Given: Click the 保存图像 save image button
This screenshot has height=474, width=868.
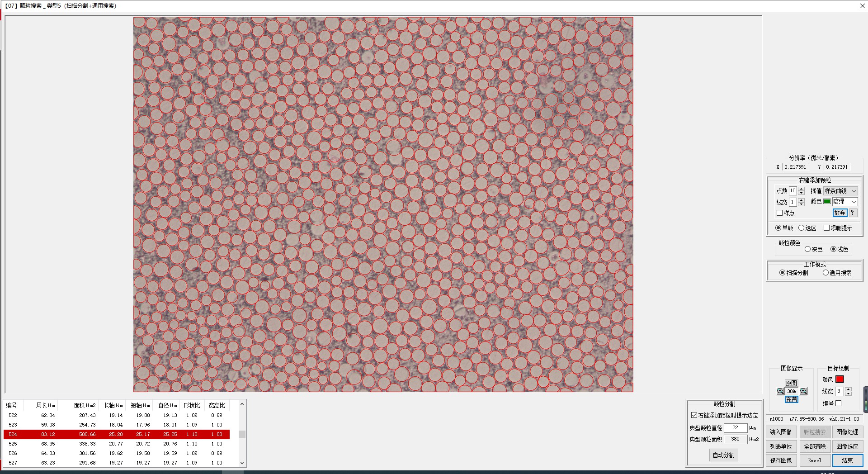Looking at the screenshot, I should pos(781,460).
